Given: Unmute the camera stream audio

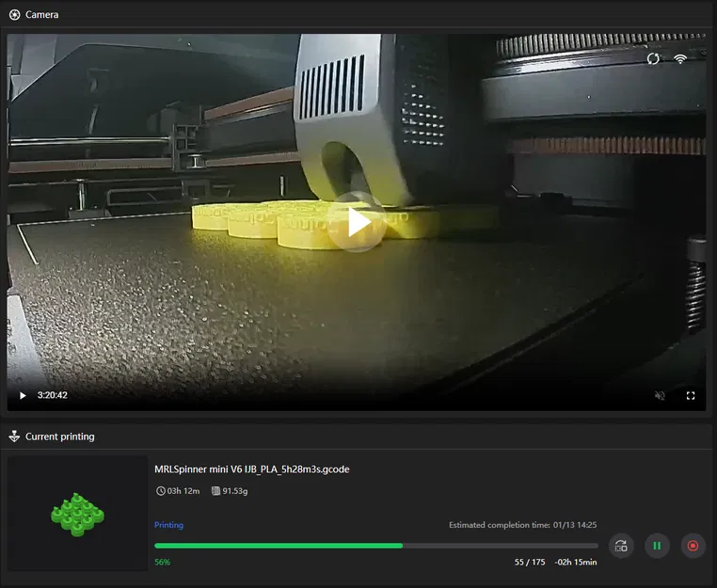Looking at the screenshot, I should [x=660, y=395].
